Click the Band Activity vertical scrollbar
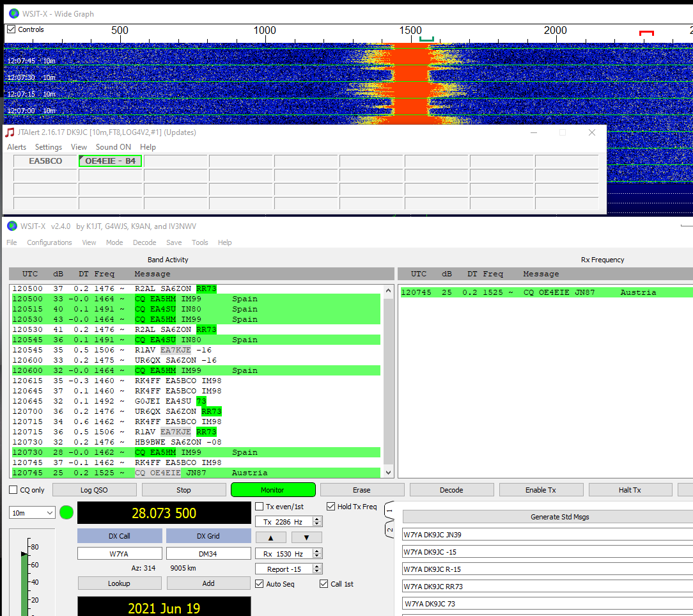 pos(389,381)
